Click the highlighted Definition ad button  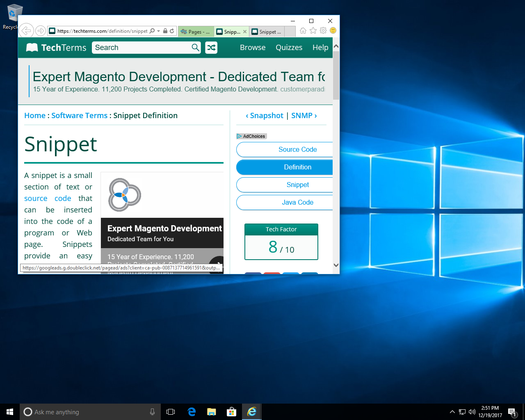click(285, 167)
